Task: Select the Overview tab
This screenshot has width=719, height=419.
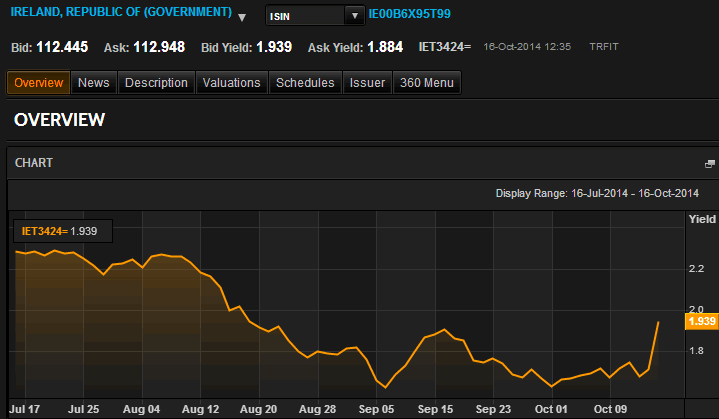Action: (39, 83)
